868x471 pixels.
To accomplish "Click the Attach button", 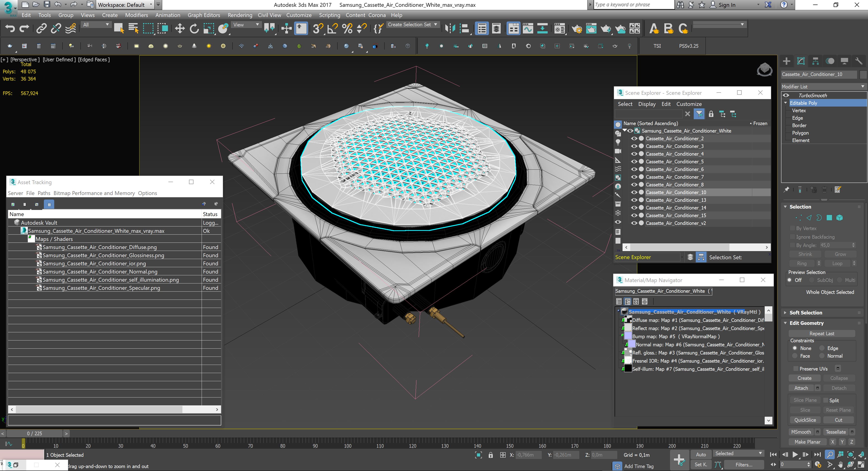I will coord(801,388).
